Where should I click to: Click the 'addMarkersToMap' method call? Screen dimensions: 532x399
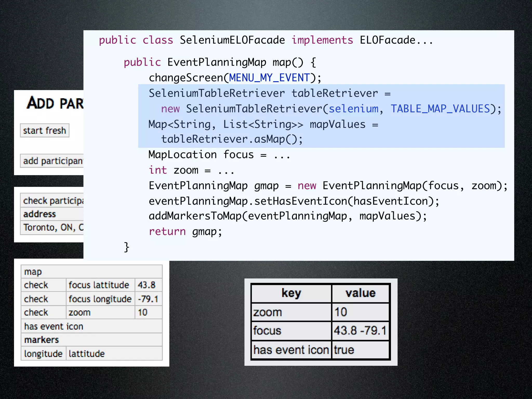coord(195,216)
